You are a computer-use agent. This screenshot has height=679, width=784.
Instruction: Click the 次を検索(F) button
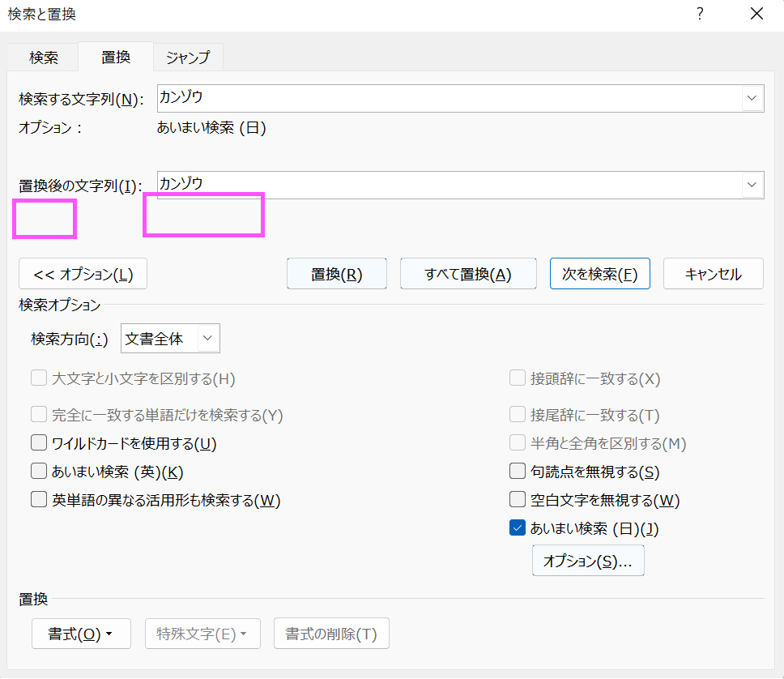pyautogui.click(x=600, y=274)
